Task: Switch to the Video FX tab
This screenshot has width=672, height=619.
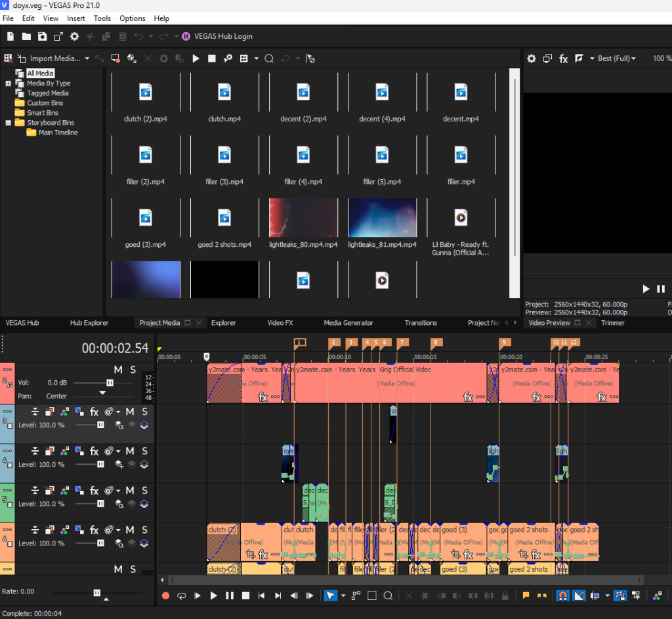Action: click(x=280, y=323)
